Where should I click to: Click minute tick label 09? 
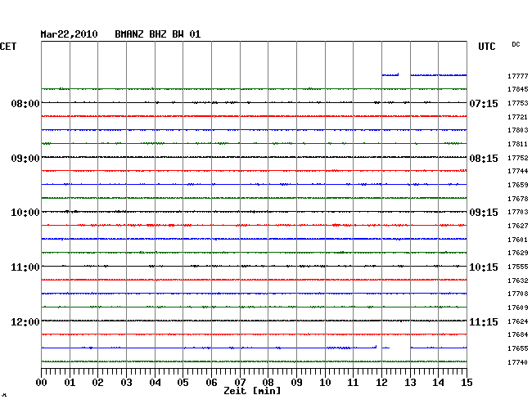tap(296, 383)
